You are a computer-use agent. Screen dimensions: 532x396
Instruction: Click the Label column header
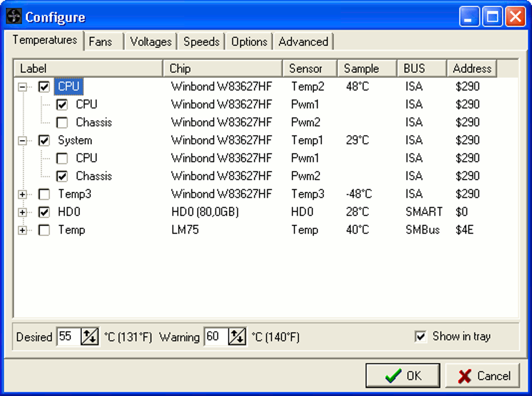coord(88,68)
